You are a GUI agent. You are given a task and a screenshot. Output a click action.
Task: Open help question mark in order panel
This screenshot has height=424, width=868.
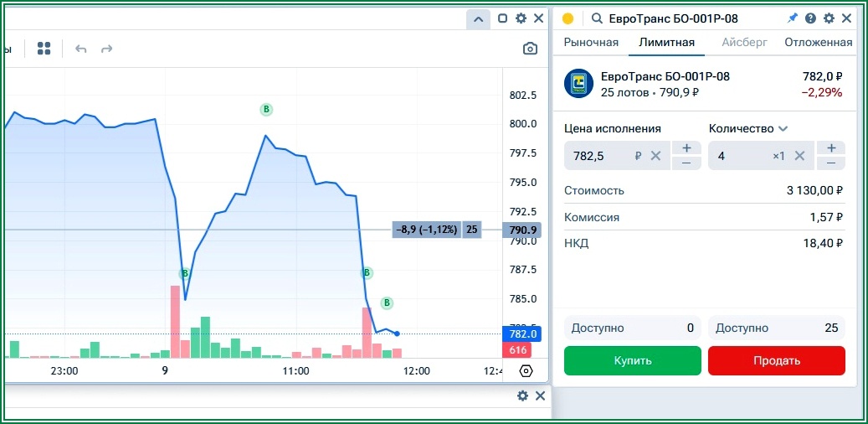[810, 18]
